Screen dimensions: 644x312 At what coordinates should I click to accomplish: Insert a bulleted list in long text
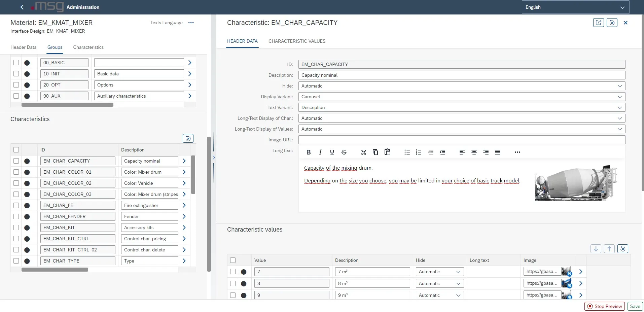(407, 152)
